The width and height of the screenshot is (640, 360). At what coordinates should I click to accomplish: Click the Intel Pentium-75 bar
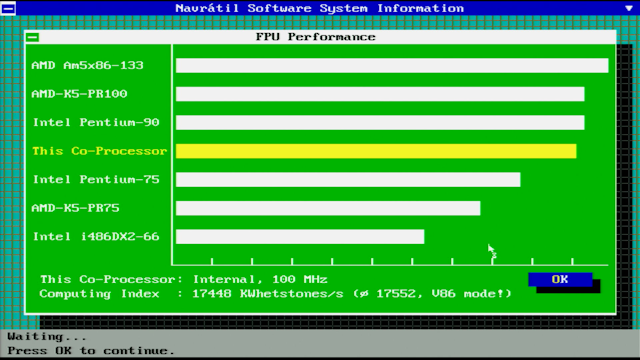point(348,180)
